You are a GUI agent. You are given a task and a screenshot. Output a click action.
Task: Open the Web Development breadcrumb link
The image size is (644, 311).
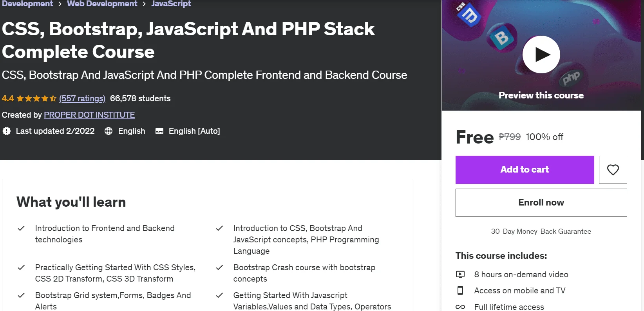102,4
